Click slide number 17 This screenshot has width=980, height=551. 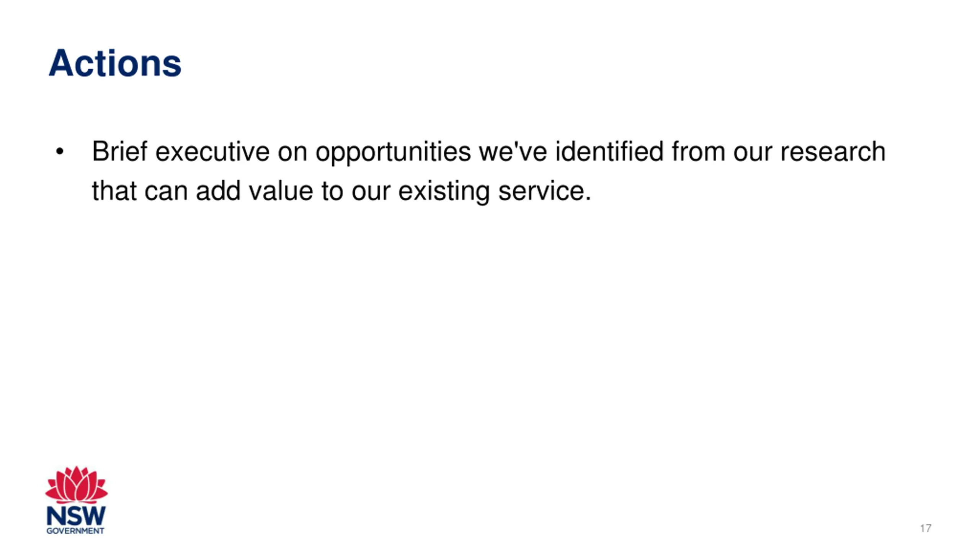coord(926,528)
